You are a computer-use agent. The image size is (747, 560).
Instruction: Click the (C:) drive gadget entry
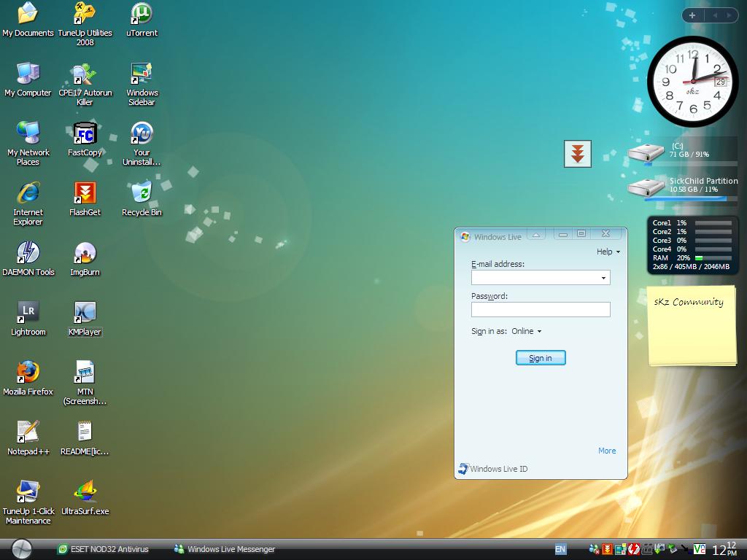coord(682,152)
